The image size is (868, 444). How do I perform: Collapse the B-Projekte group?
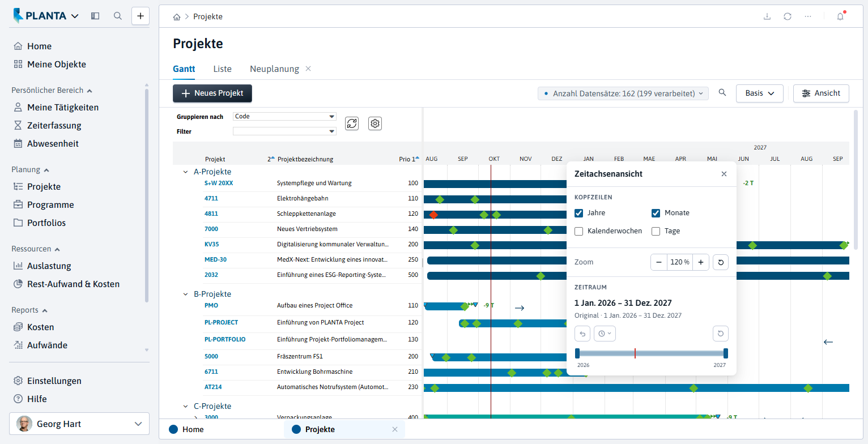coord(185,294)
